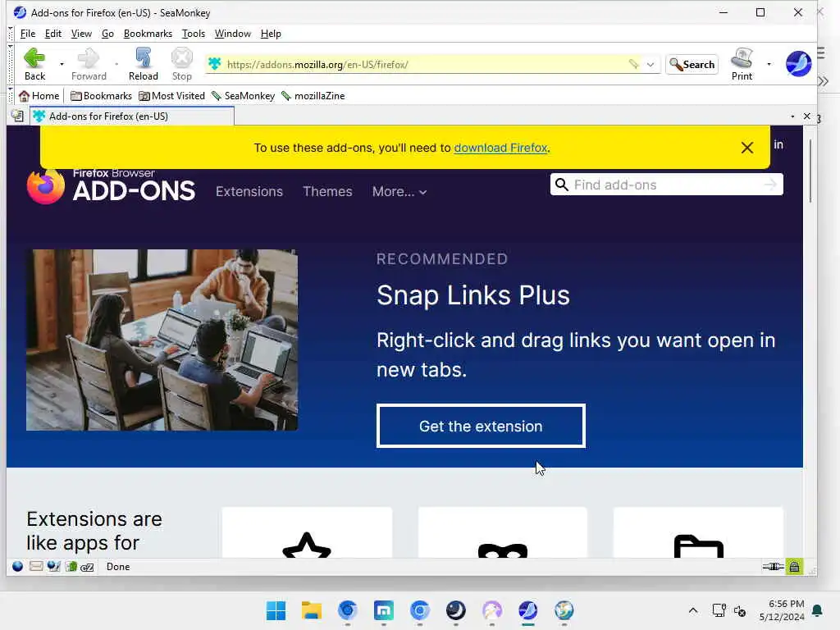Expand the More… menu on add-ons site
Screen dimensions: 840x630
(399, 191)
